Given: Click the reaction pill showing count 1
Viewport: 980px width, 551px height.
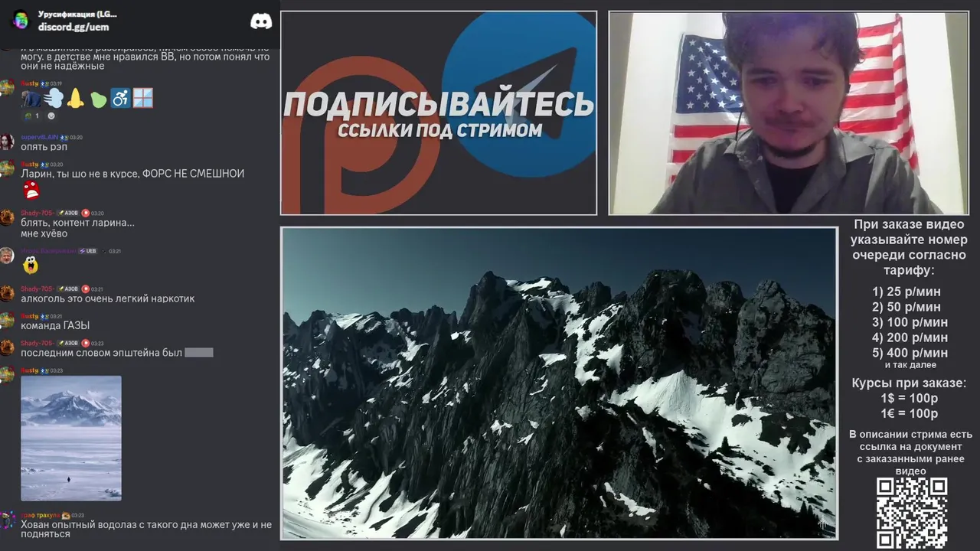Looking at the screenshot, I should coord(32,116).
